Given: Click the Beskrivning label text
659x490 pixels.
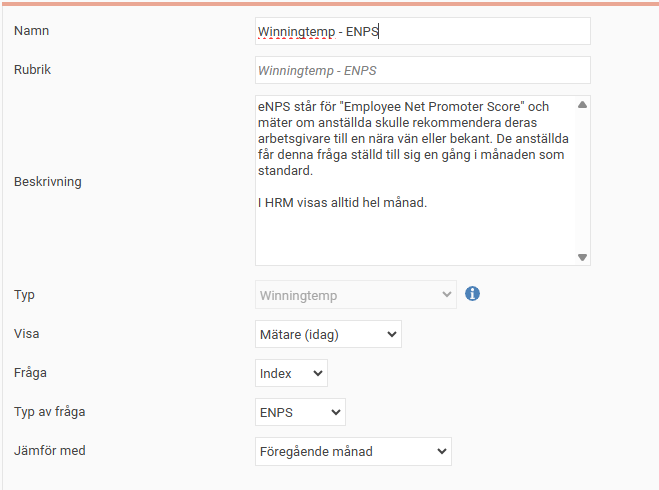Looking at the screenshot, I should pyautogui.click(x=48, y=182).
